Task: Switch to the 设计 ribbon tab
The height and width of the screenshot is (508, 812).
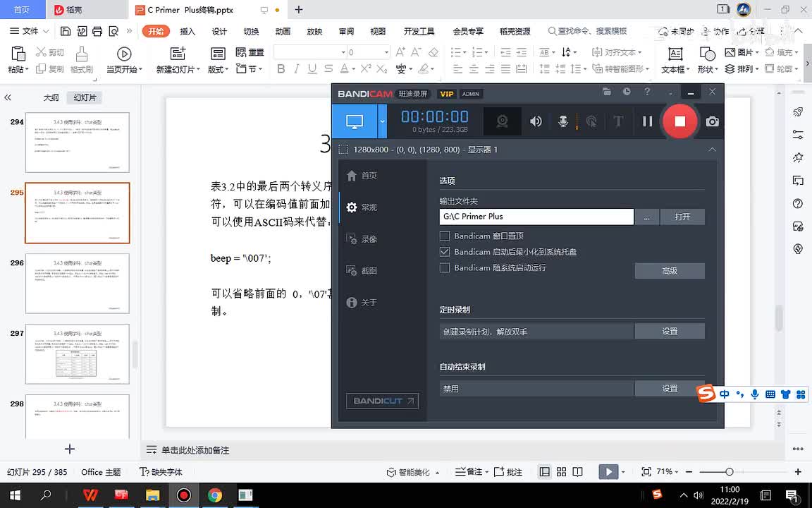Action: (x=219, y=31)
